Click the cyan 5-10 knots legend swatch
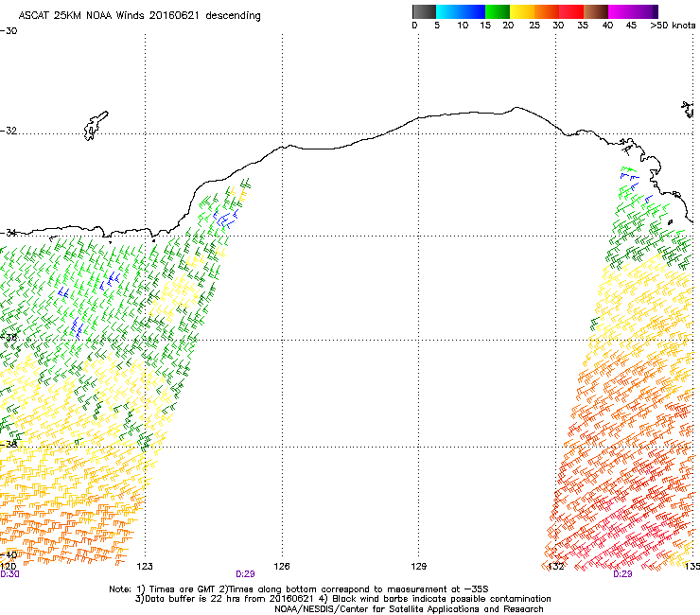The width and height of the screenshot is (700, 615). (x=447, y=11)
